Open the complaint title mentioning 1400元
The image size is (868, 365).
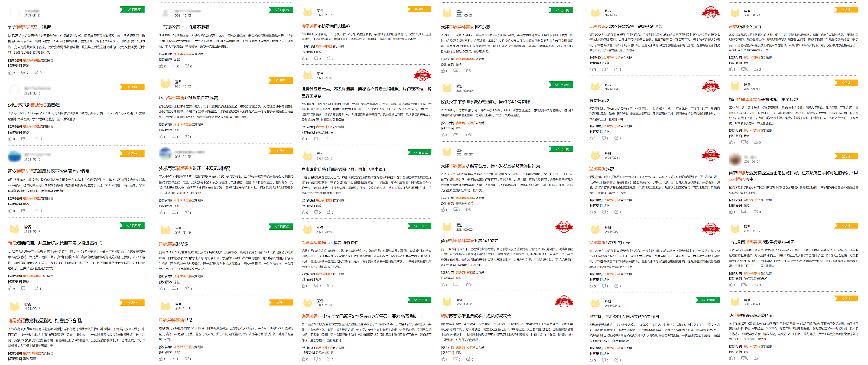pyautogui.click(x=200, y=168)
